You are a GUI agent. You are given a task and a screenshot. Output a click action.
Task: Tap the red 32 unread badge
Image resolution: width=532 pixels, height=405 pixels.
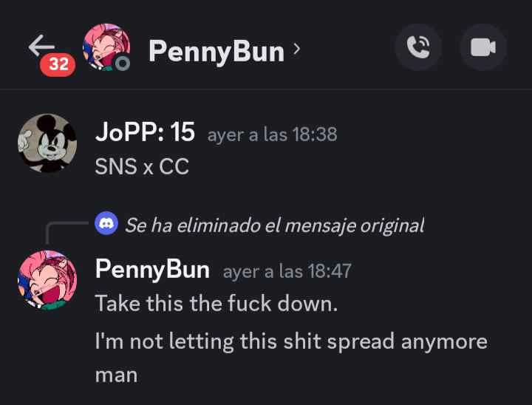[58, 64]
